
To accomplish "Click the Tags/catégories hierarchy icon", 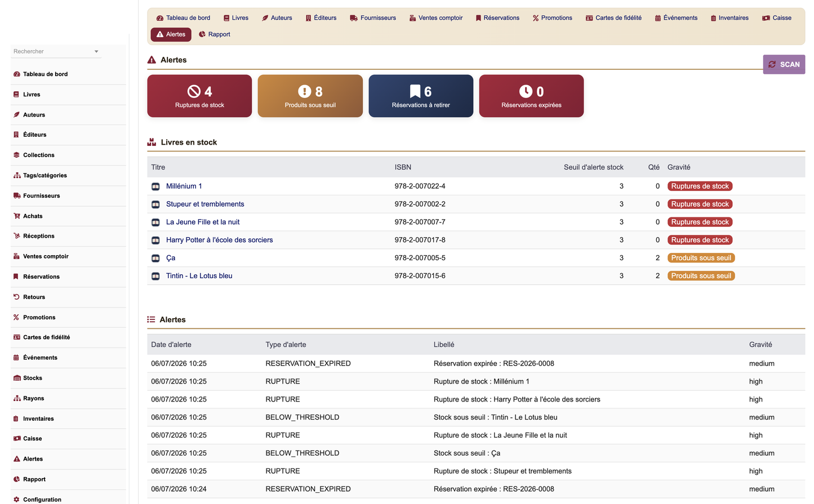I will click(16, 176).
